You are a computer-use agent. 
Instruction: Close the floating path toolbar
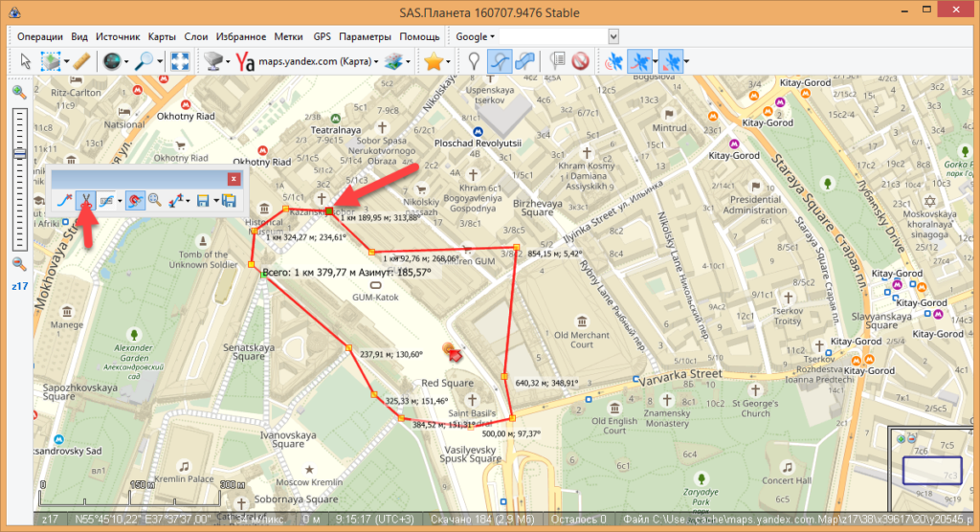pyautogui.click(x=233, y=178)
